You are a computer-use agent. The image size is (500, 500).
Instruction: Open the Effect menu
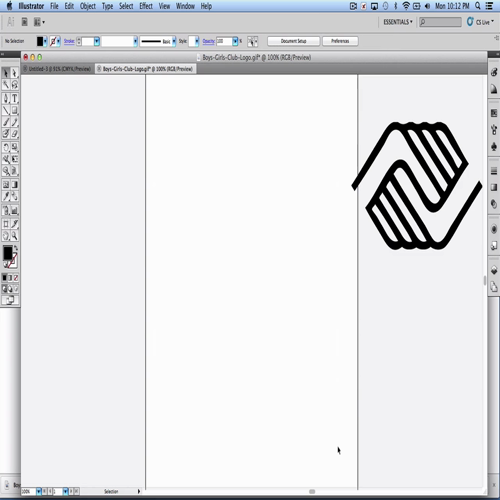coord(146,6)
